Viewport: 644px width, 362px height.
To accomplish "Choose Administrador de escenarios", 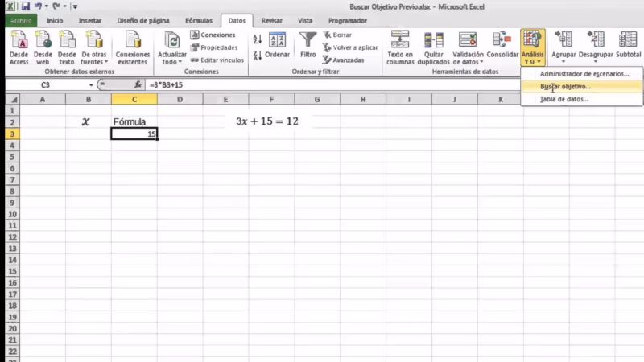I will pyautogui.click(x=581, y=74).
